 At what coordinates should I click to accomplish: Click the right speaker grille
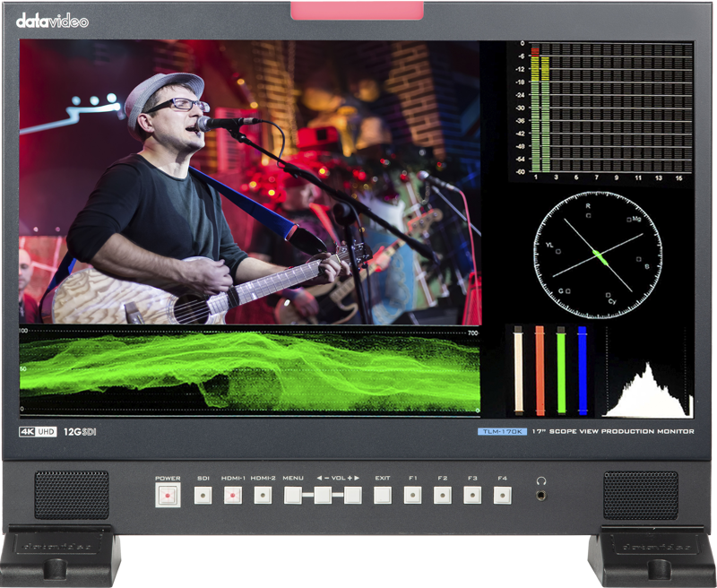[641, 495]
